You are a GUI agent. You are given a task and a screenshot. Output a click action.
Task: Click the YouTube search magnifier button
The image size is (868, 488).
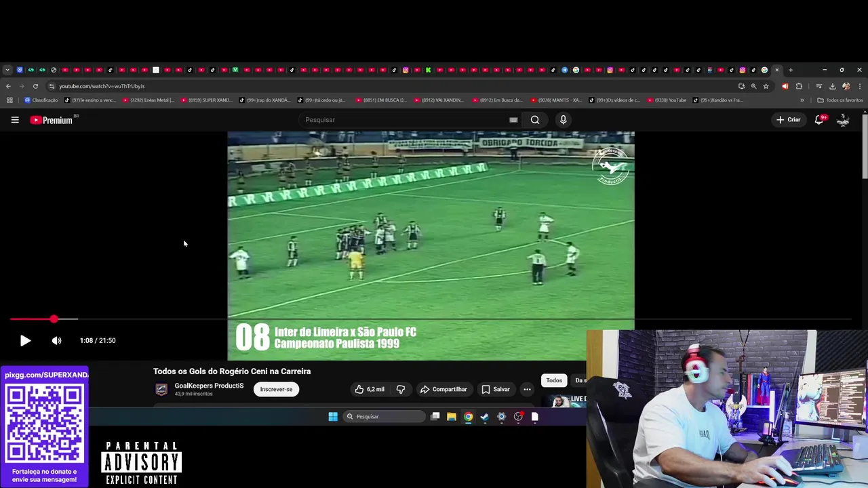(535, 120)
